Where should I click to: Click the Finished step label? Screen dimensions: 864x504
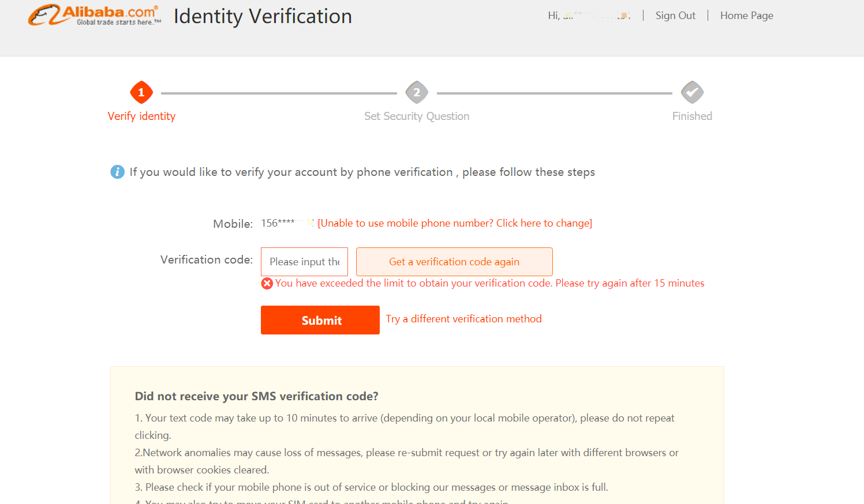[692, 116]
